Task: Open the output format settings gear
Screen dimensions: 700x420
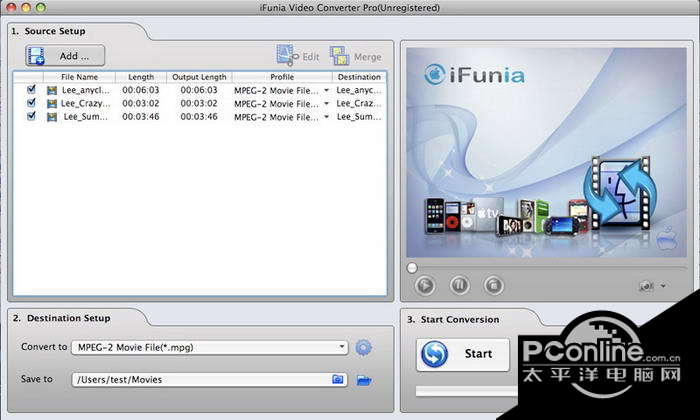Action: [x=364, y=347]
